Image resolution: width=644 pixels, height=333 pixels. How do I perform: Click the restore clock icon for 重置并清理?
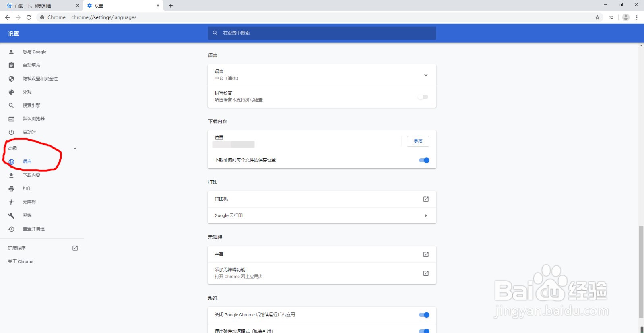coord(11,229)
